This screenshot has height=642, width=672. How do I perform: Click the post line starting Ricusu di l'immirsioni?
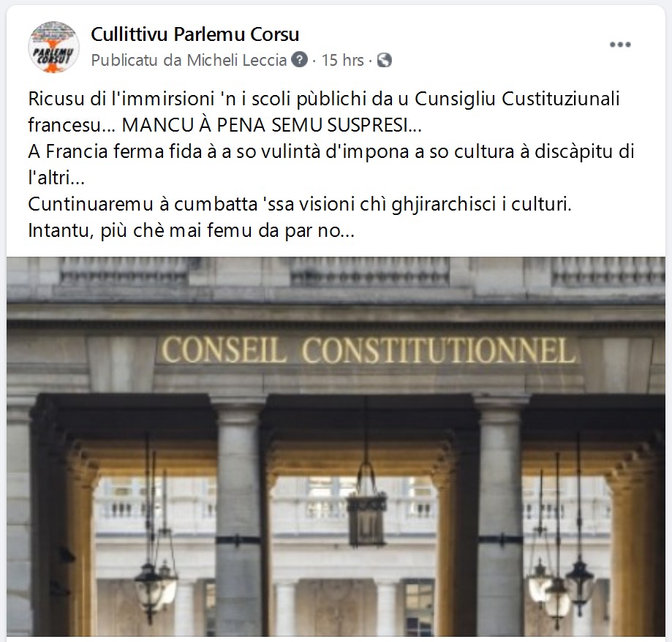pos(324,99)
